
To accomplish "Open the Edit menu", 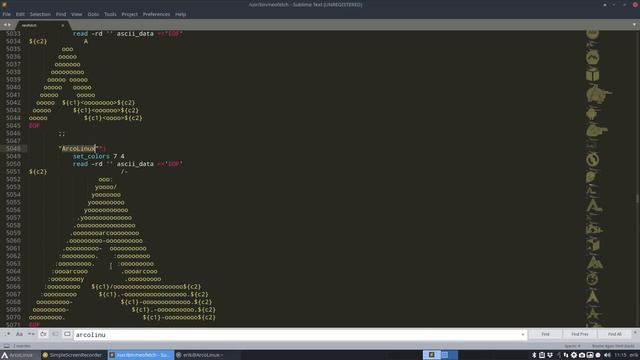I will tap(20, 14).
